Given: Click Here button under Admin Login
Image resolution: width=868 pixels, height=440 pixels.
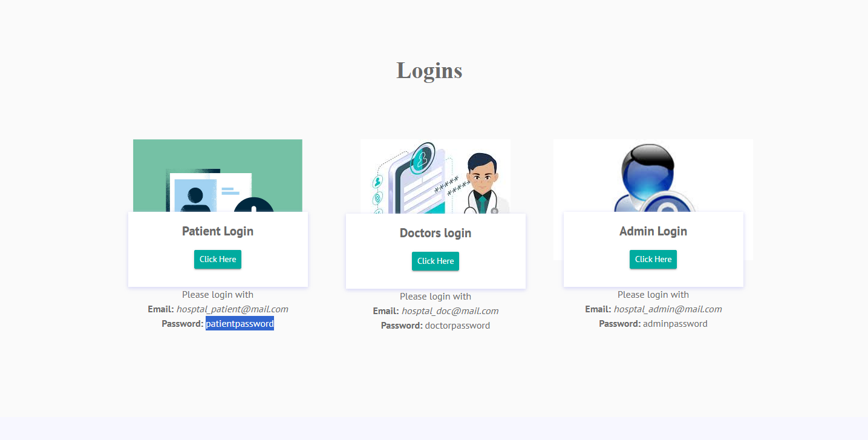Looking at the screenshot, I should click(653, 259).
